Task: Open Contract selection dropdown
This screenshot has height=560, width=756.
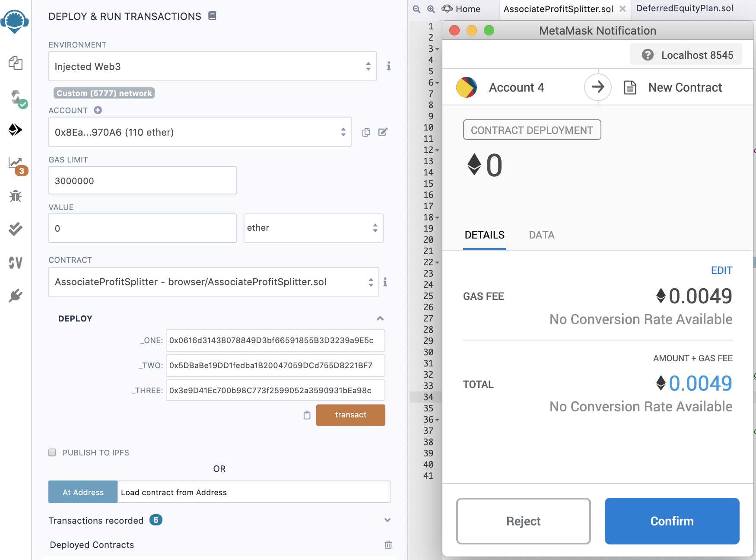Action: tap(214, 282)
